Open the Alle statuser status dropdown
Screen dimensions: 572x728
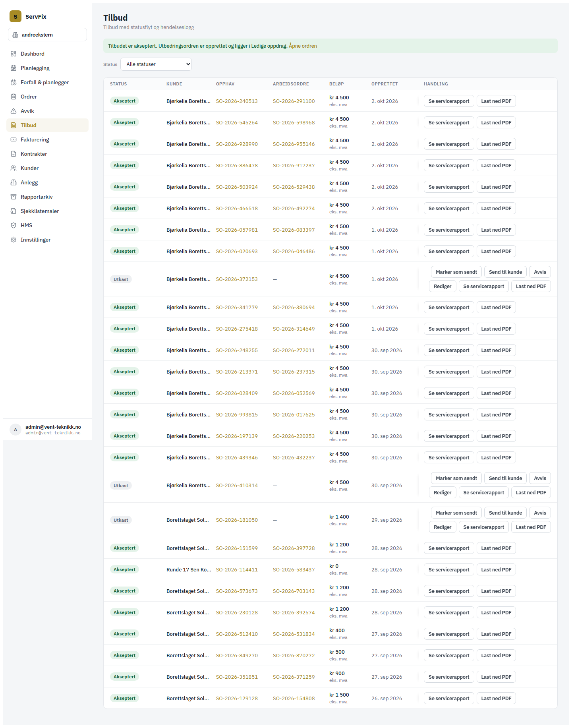[156, 64]
